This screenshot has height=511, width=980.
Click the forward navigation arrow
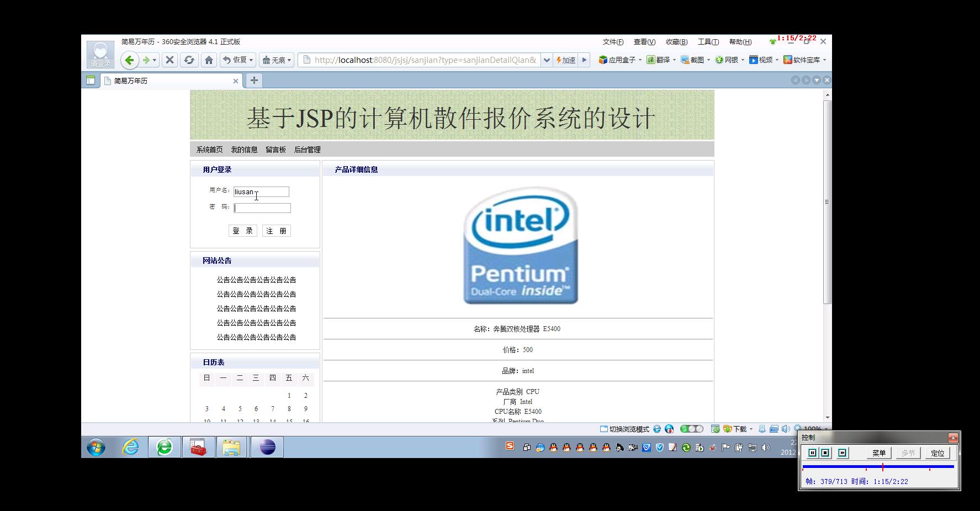point(146,60)
